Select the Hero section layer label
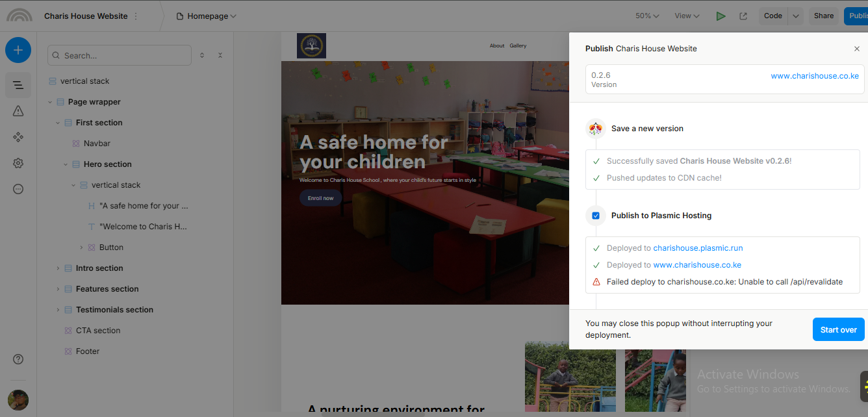 click(x=108, y=164)
